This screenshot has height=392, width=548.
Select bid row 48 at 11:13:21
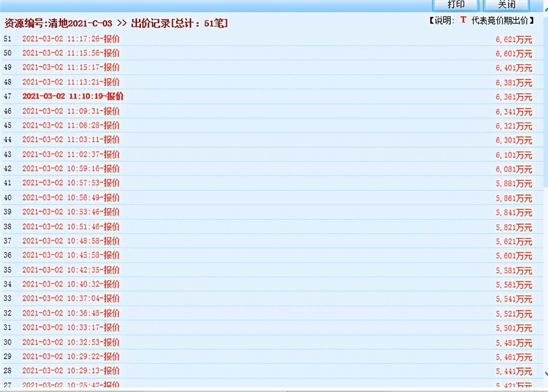[273, 82]
